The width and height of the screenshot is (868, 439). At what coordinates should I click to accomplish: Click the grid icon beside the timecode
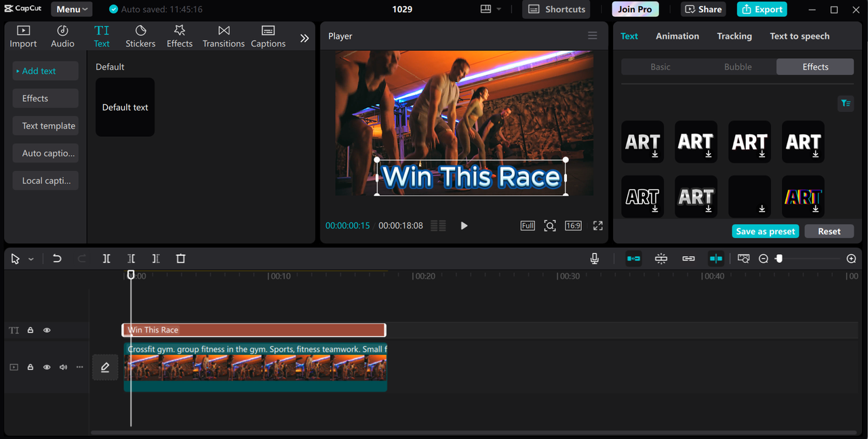coord(439,226)
